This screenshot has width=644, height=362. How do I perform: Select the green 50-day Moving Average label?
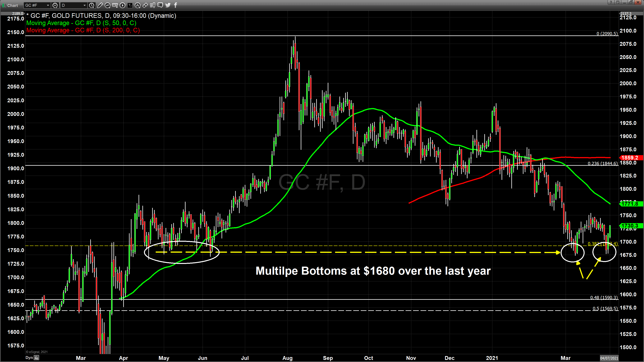[x=81, y=23]
